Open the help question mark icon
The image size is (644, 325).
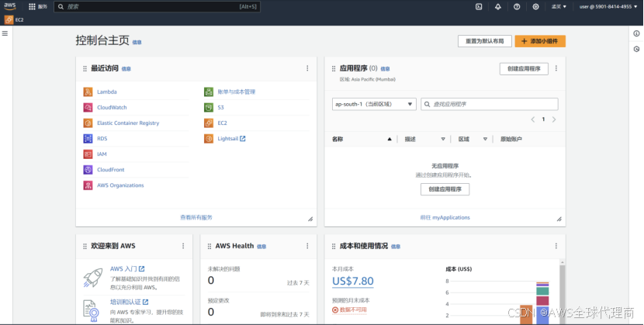517,6
